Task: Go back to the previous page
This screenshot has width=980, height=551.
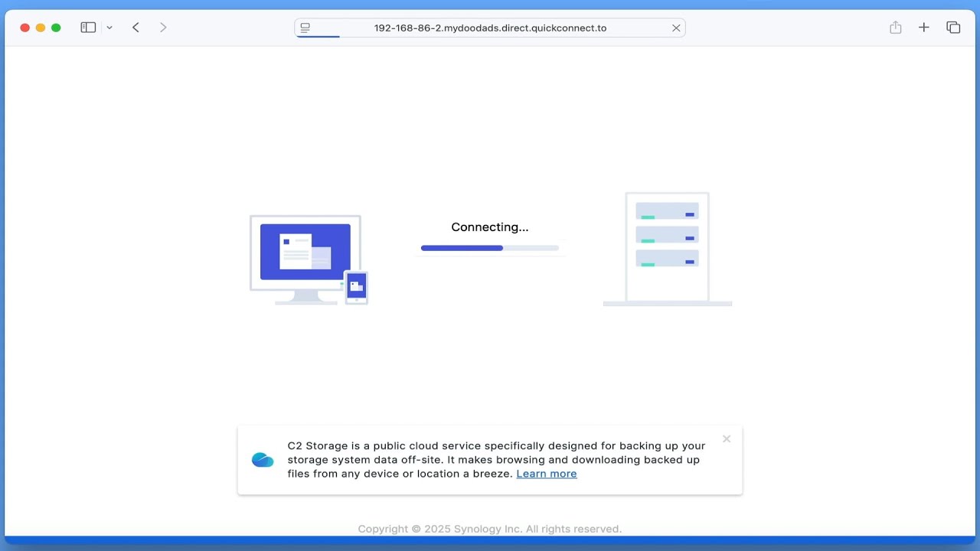Action: click(136, 28)
